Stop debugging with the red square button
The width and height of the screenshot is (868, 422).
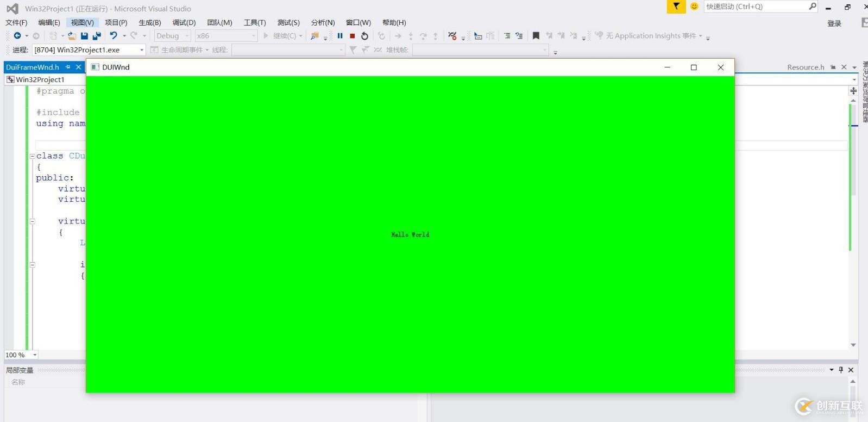(x=352, y=36)
